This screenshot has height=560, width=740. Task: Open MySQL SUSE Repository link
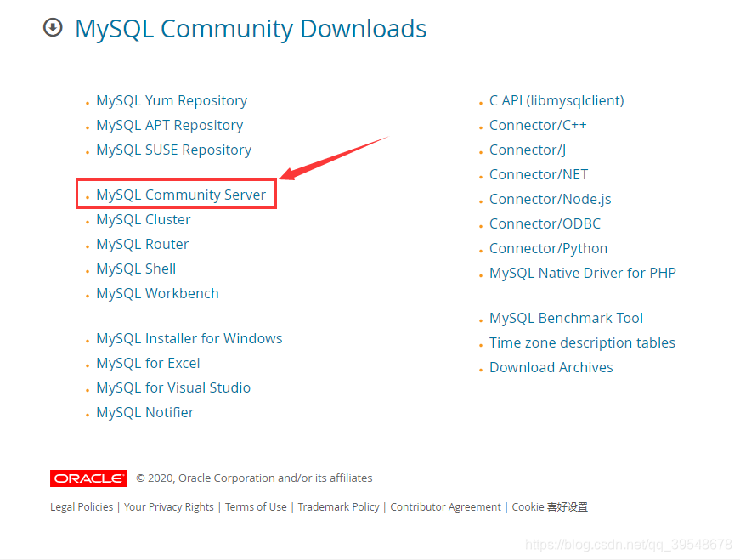point(173,150)
